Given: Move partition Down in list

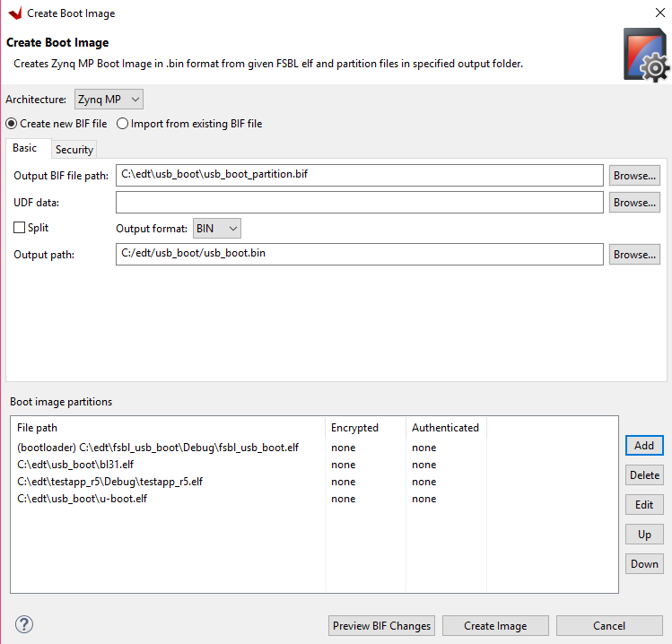Looking at the screenshot, I should [x=644, y=564].
